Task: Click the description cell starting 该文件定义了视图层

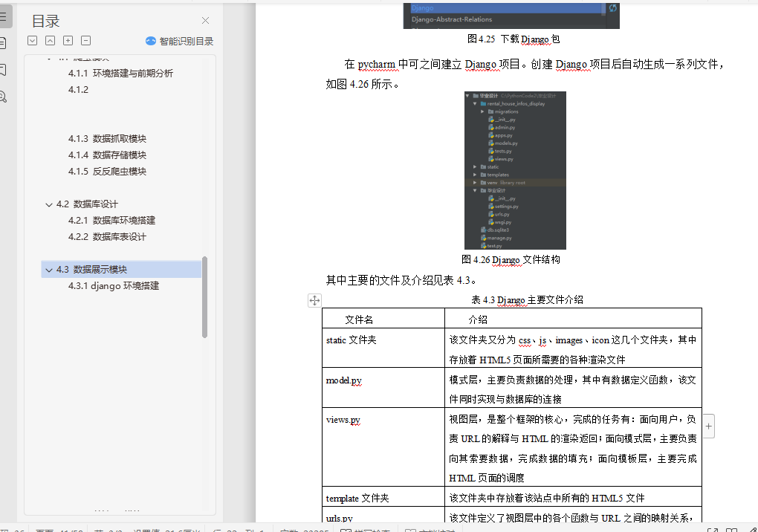Action: coord(573,515)
